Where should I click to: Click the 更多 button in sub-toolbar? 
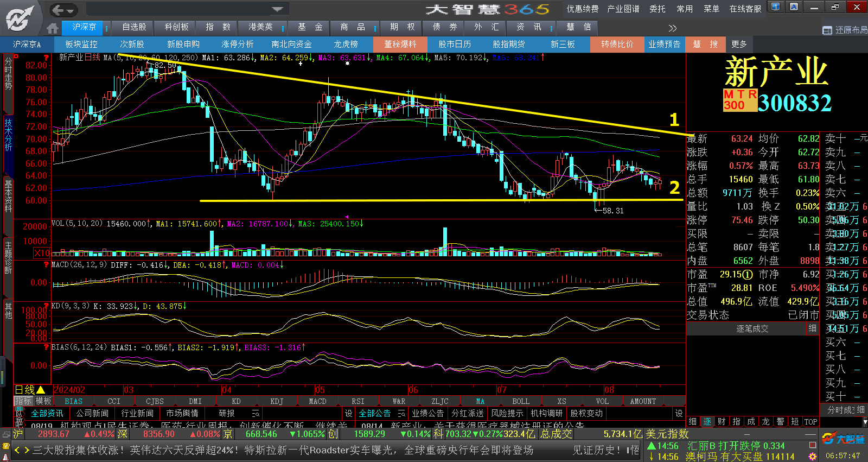739,45
